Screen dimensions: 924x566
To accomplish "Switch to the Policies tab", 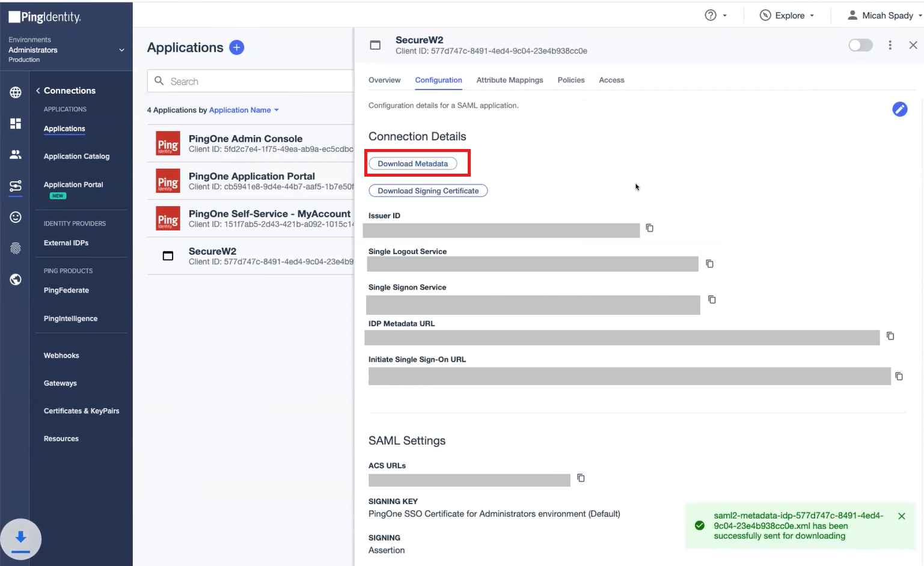I will 571,80.
